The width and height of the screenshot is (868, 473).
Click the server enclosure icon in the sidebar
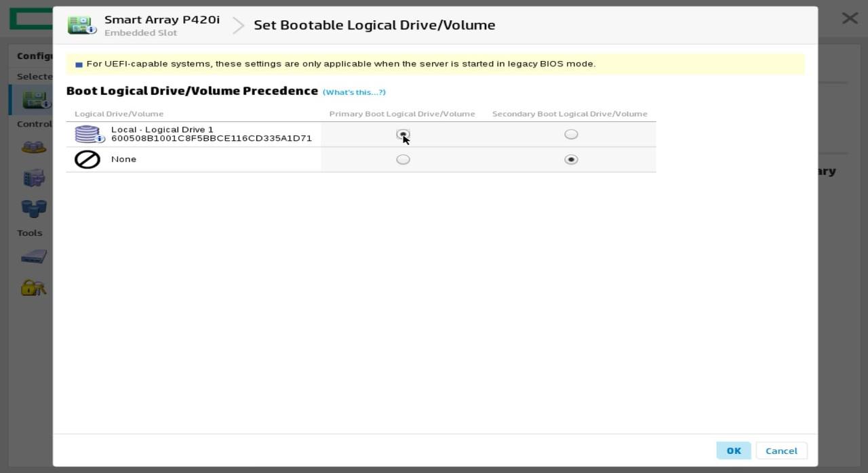[x=33, y=178]
